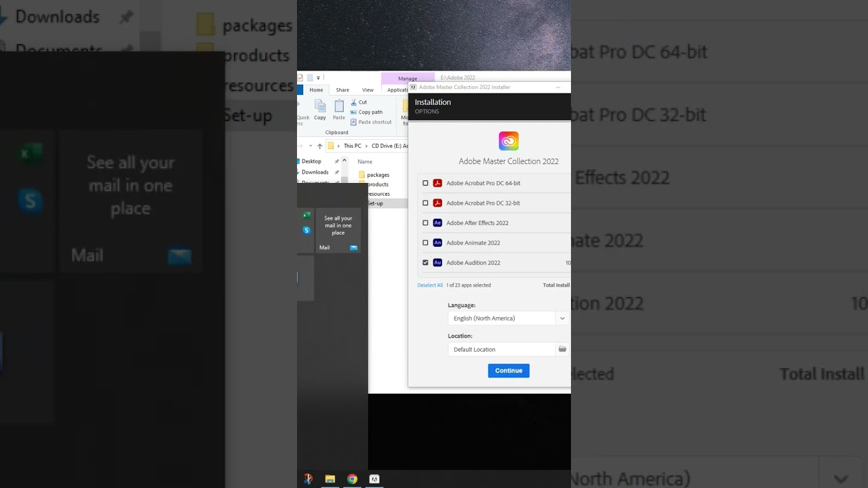Select Desktop in navigation pane
This screenshot has height=488, width=868.
[311, 161]
